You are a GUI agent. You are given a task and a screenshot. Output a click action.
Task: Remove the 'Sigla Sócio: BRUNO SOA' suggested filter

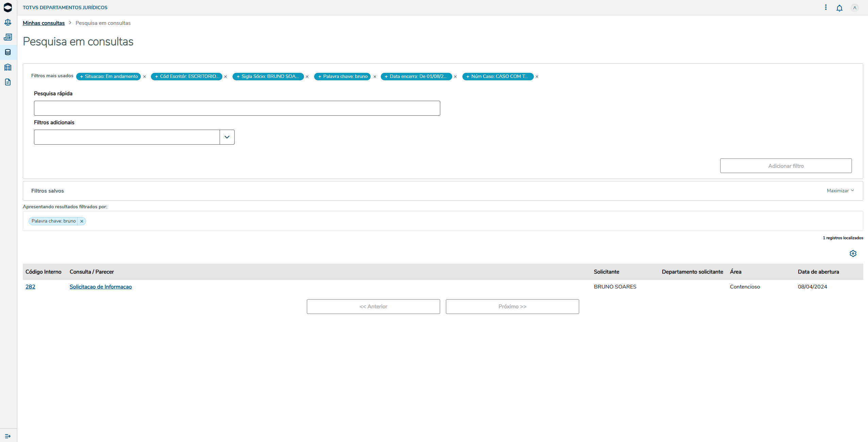click(307, 77)
